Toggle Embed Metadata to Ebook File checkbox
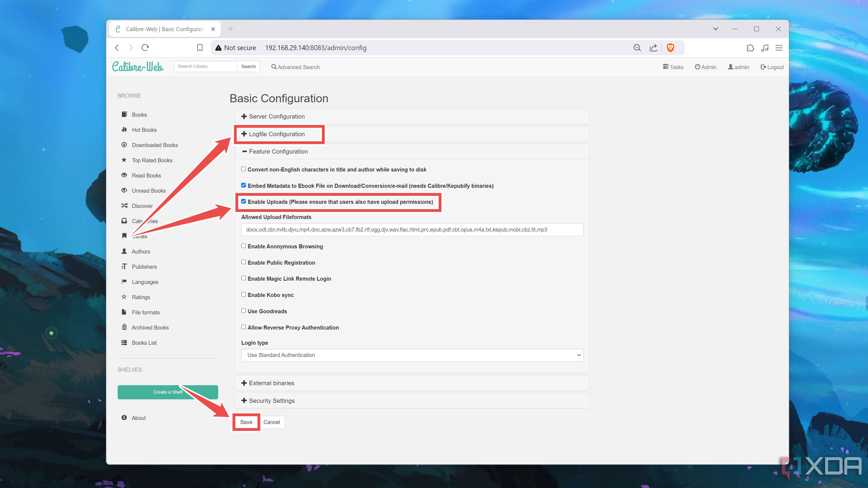The width and height of the screenshot is (868, 488). [x=243, y=185]
